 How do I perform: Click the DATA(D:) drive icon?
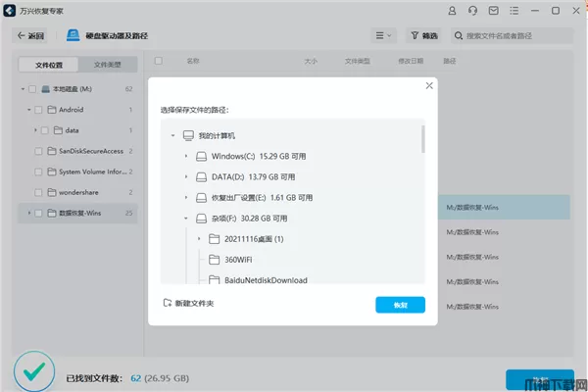tap(201, 177)
